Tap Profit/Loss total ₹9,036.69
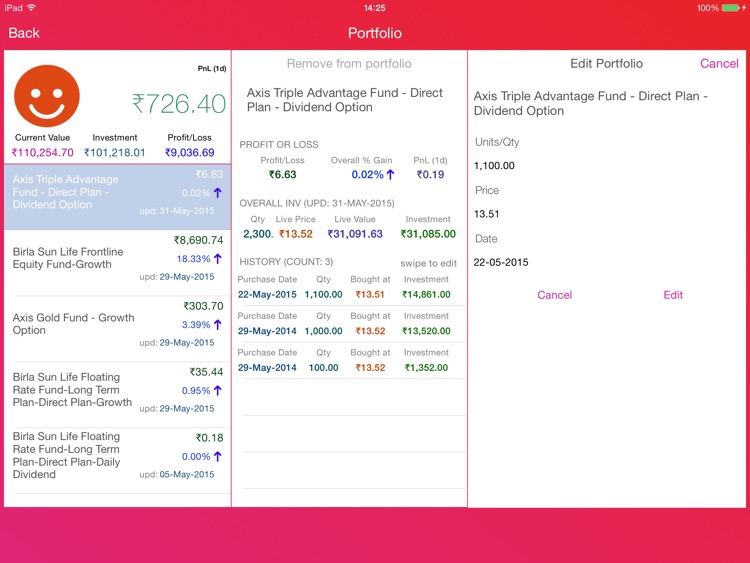The image size is (750, 563). tap(189, 153)
